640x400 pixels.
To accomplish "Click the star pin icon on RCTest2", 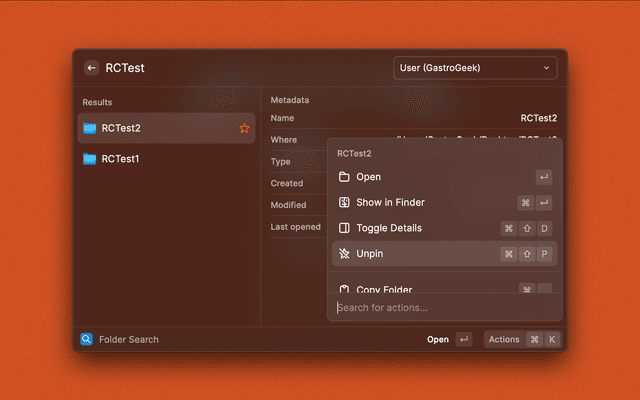I will click(x=244, y=128).
